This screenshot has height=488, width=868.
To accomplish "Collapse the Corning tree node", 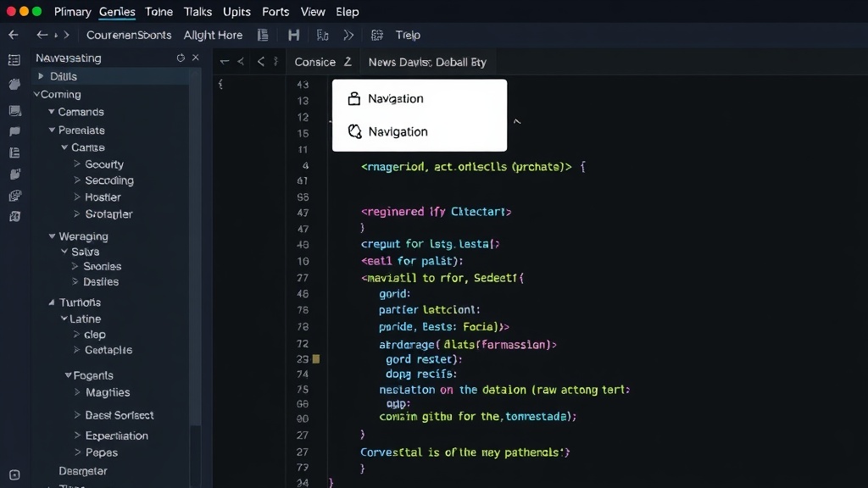I will tap(36, 95).
